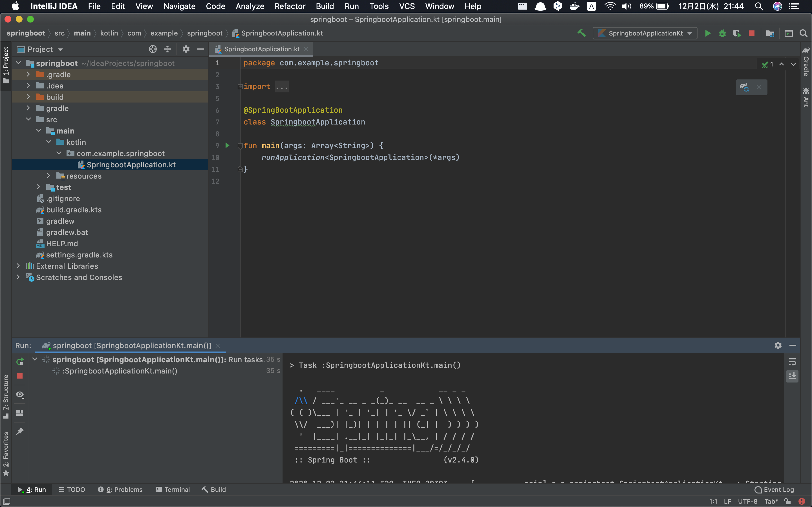Open search everywhere with the magnifier icon
Image resolution: width=812 pixels, height=507 pixels.
click(803, 33)
